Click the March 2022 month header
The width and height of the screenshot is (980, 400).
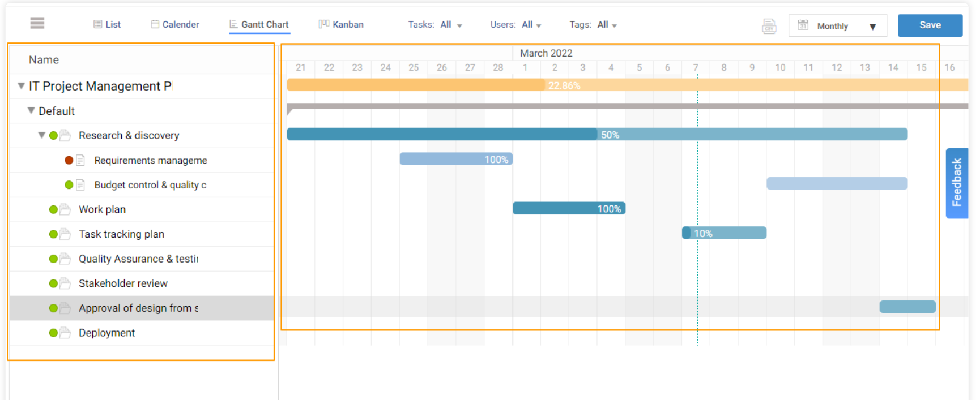tap(546, 53)
